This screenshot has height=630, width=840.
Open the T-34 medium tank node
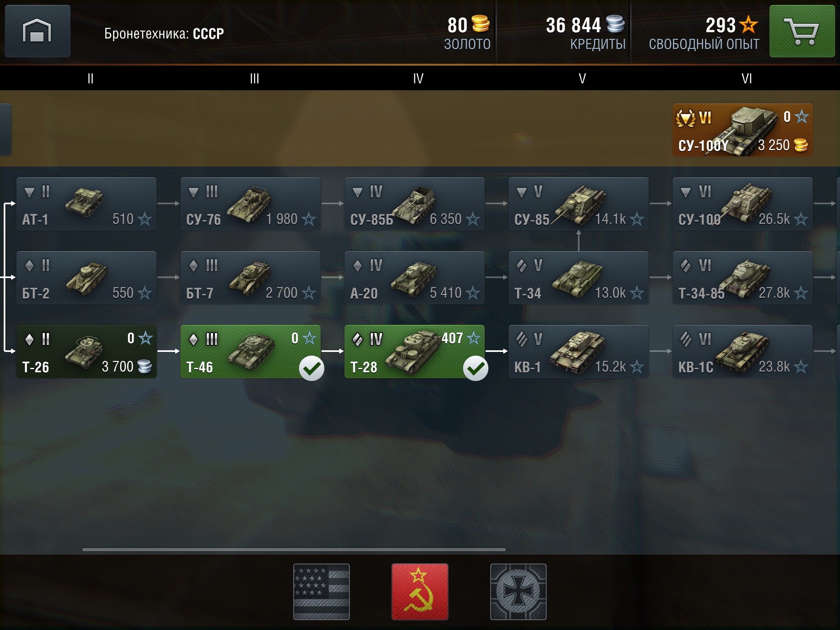click(x=579, y=278)
